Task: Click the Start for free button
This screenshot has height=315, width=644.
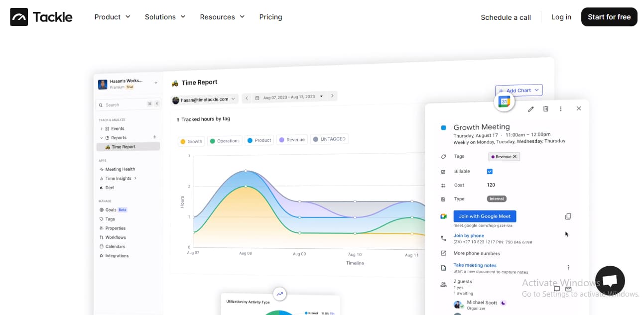Action: tap(609, 17)
